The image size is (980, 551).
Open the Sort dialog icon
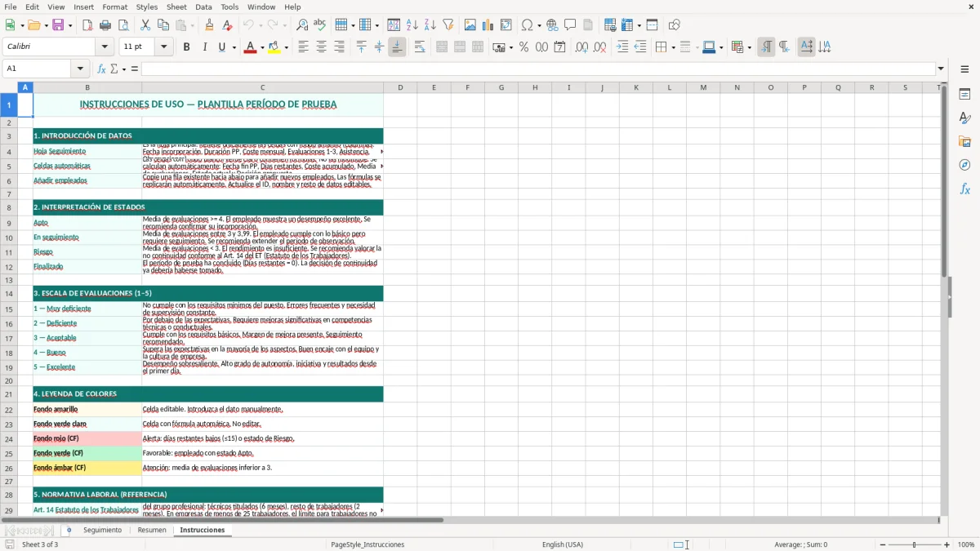click(x=394, y=25)
